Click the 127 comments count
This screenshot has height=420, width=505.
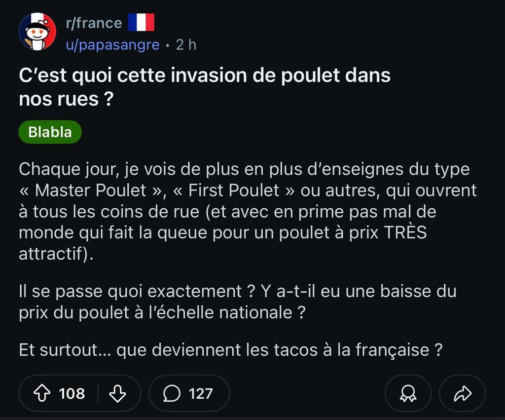tap(201, 393)
